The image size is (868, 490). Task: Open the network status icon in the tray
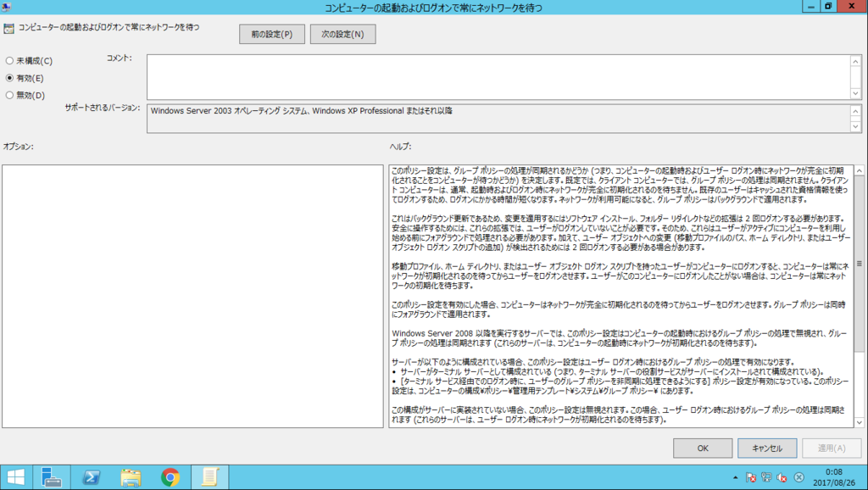click(x=766, y=478)
